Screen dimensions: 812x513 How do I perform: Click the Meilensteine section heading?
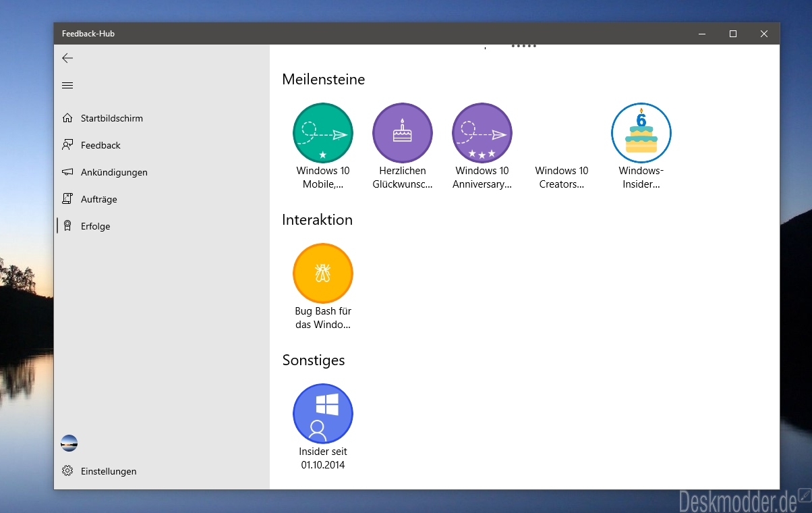(324, 80)
